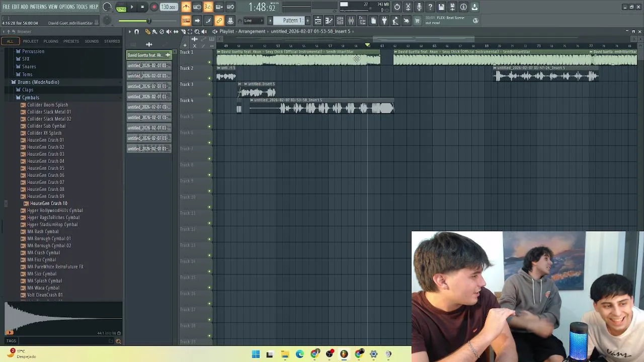Open the Channel rack icon
The image size is (644, 362).
click(340, 21)
